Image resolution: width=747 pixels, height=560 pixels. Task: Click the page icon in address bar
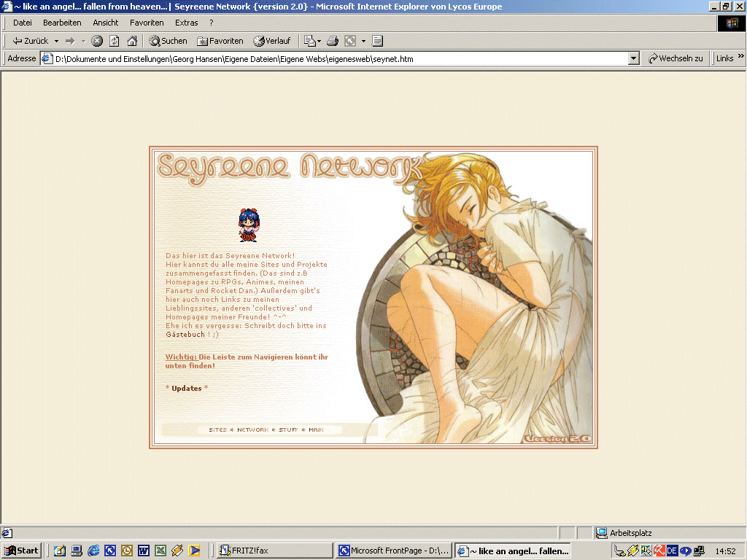pyautogui.click(x=47, y=58)
